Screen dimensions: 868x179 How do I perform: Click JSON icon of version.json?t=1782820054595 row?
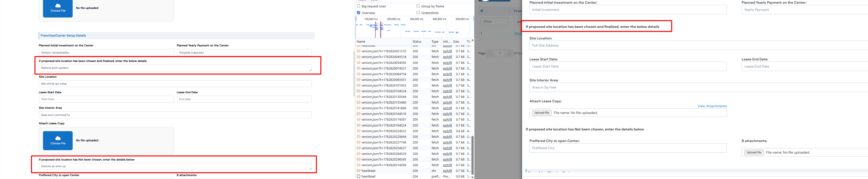(359, 63)
